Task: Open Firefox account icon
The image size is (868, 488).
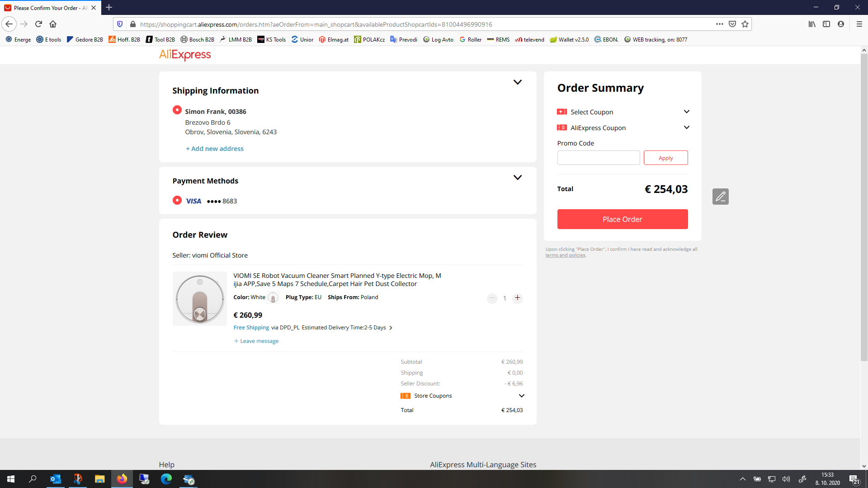Action: click(841, 24)
